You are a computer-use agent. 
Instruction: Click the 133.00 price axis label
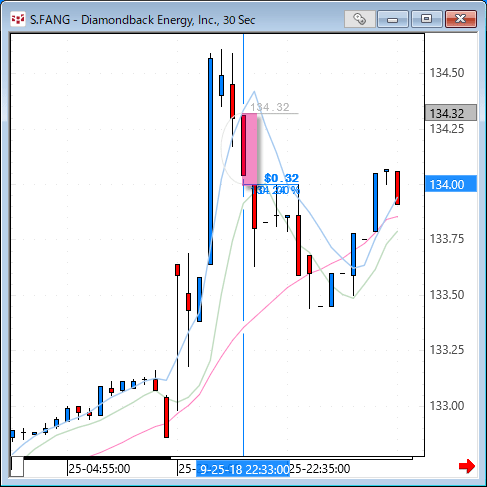pos(447,406)
